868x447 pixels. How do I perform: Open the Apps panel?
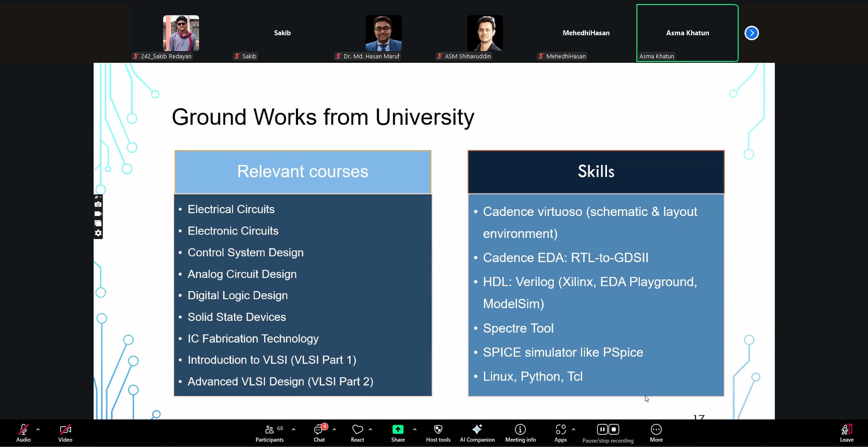pos(560,432)
